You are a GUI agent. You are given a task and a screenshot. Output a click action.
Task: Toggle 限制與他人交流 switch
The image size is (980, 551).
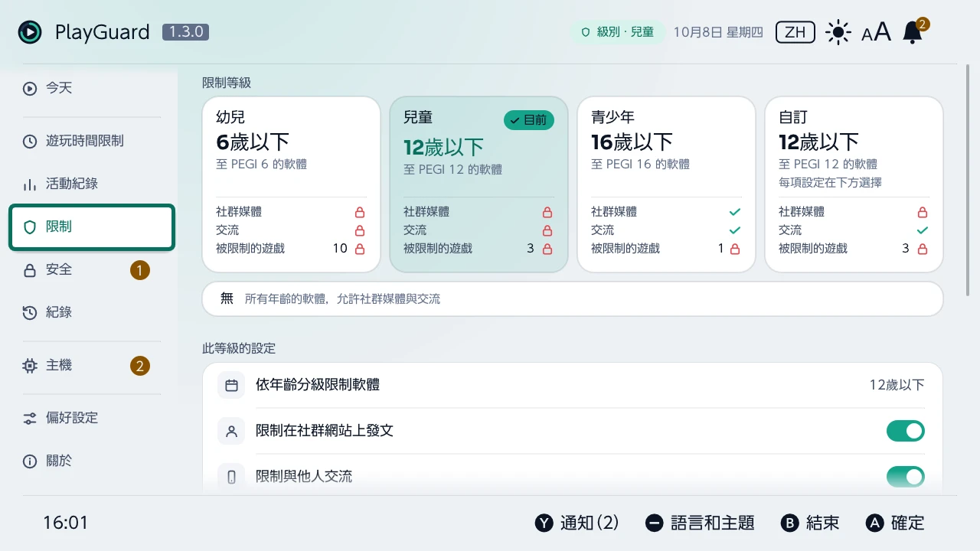coord(906,477)
